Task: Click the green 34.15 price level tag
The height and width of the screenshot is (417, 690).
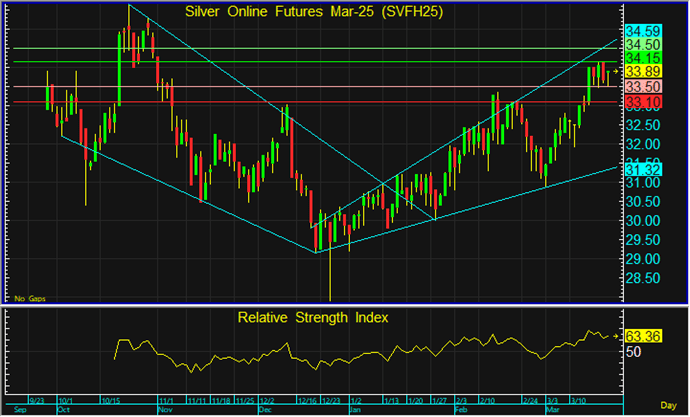Action: point(642,60)
